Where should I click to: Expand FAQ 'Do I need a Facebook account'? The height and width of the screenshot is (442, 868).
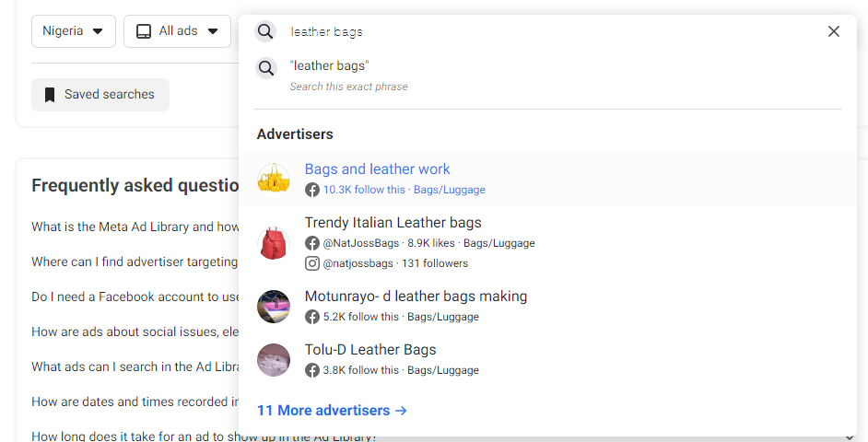click(x=135, y=297)
